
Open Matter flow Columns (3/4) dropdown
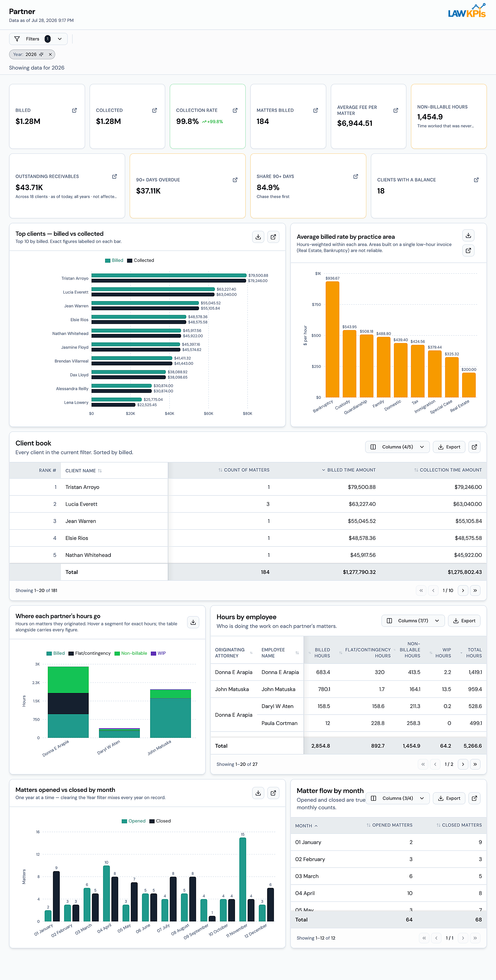tap(398, 798)
